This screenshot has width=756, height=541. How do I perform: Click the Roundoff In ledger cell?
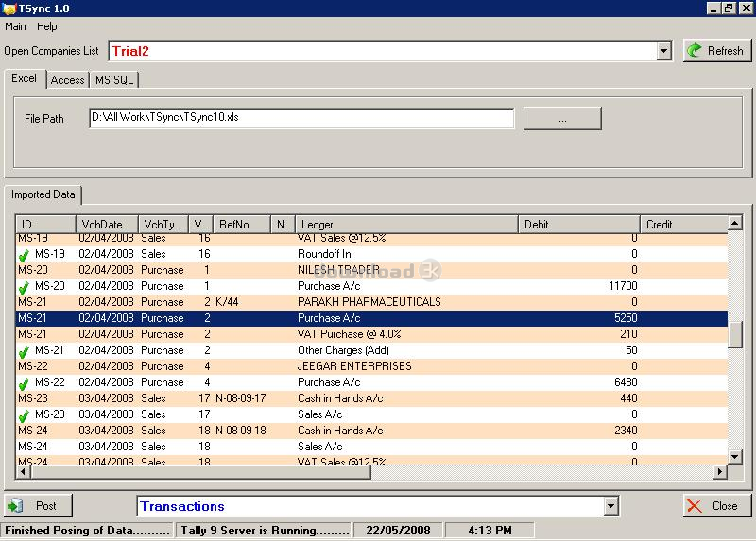(324, 254)
